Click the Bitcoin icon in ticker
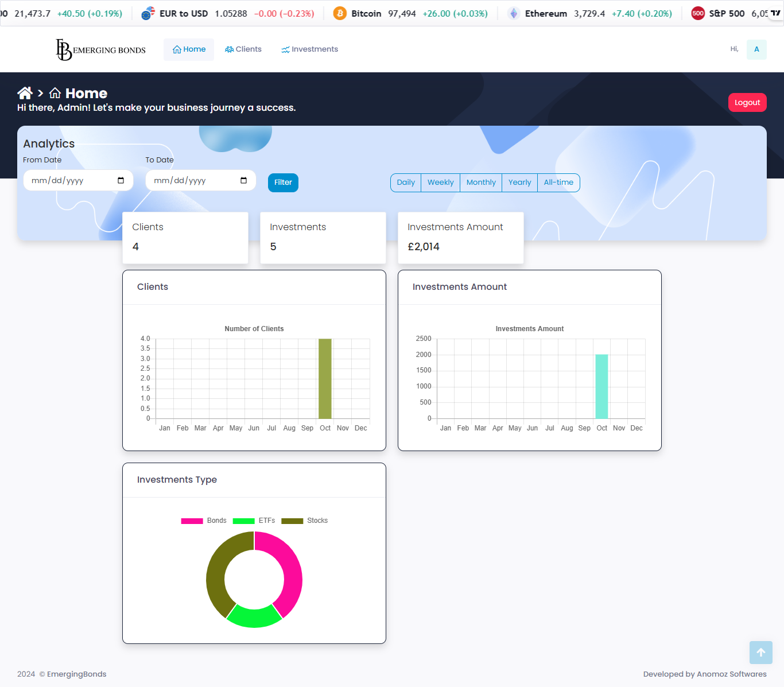The width and height of the screenshot is (784, 687). pyautogui.click(x=340, y=13)
